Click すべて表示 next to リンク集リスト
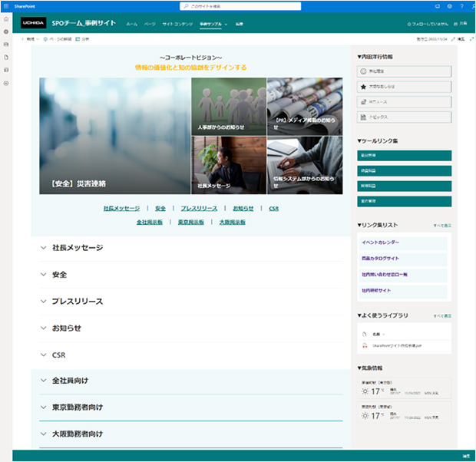The image size is (476, 462). 442,226
